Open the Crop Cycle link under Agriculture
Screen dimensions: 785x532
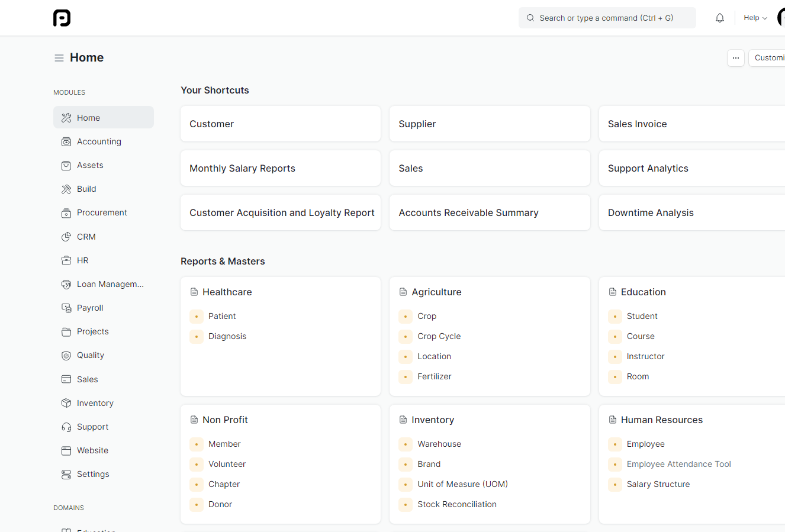tap(439, 336)
